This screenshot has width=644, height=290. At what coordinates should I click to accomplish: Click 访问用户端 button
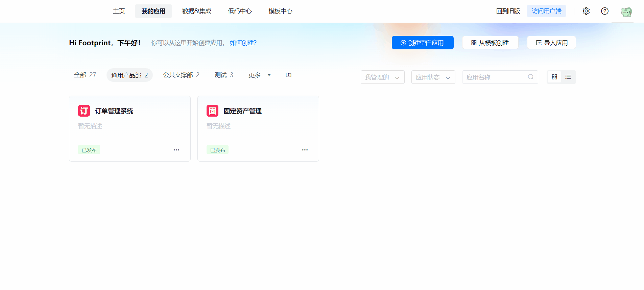tap(547, 11)
